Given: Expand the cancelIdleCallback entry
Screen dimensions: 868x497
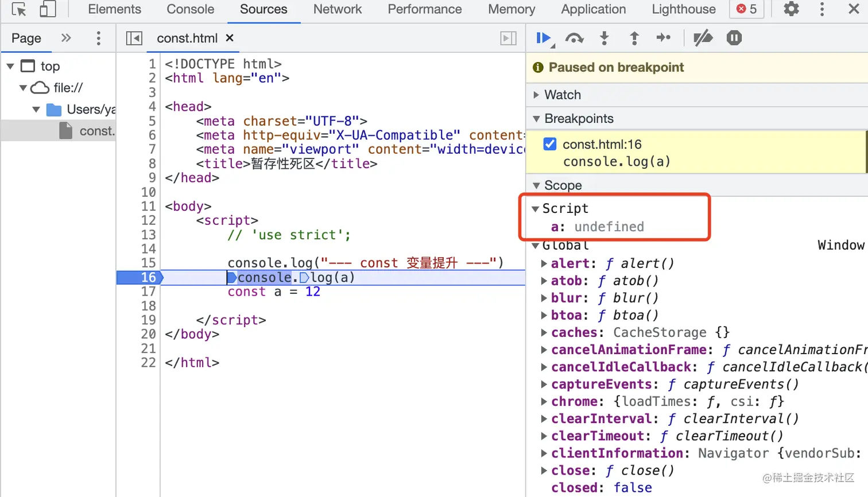Looking at the screenshot, I should [x=544, y=367].
